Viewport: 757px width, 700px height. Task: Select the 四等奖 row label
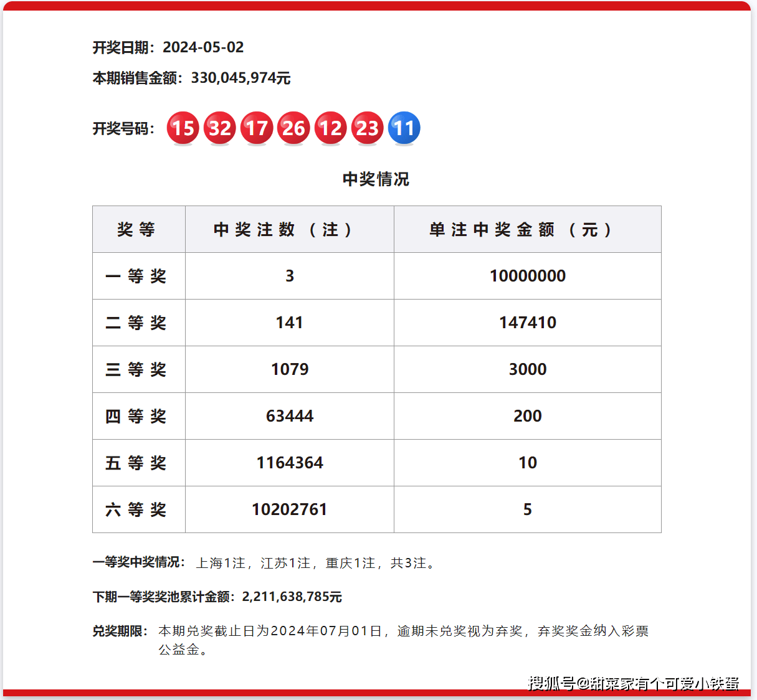136,416
